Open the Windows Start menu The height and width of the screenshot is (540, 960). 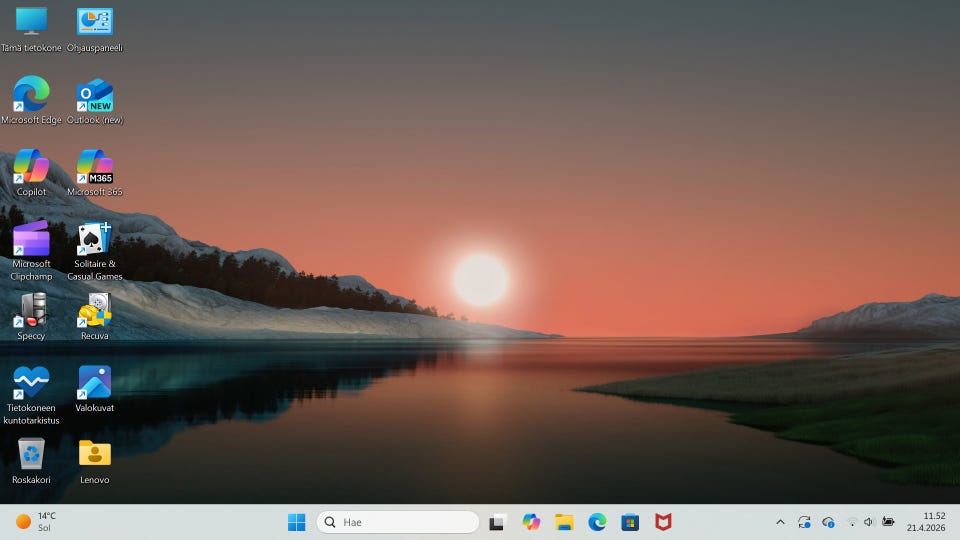pyautogui.click(x=297, y=522)
